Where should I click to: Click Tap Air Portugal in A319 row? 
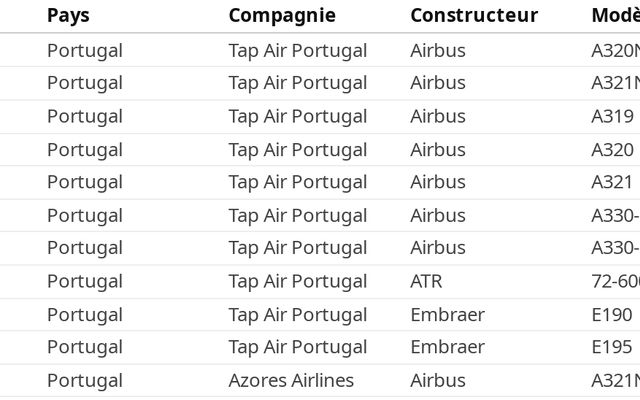[x=298, y=116]
